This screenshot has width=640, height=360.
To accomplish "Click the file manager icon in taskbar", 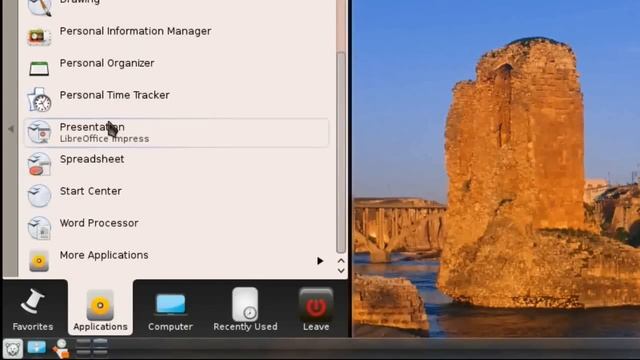I will (x=61, y=349).
